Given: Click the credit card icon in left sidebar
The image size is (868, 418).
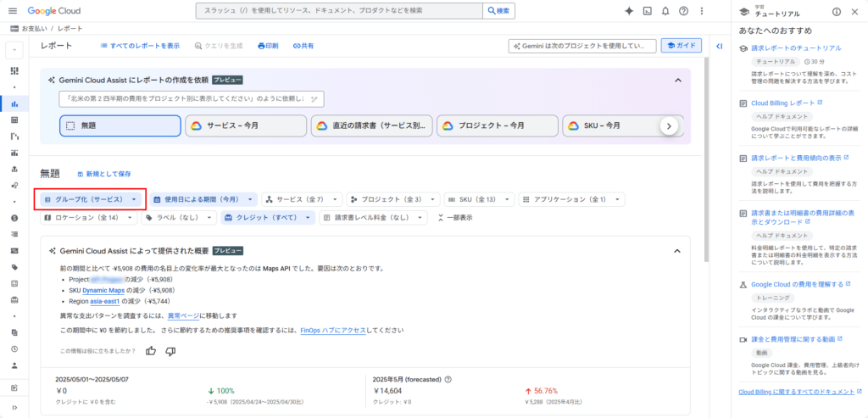Looking at the screenshot, I should (14, 251).
